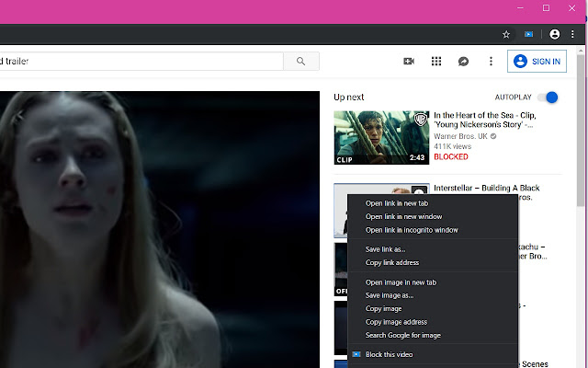Click the SIGN IN button
Screen dimensions: 588x368
coord(537,62)
